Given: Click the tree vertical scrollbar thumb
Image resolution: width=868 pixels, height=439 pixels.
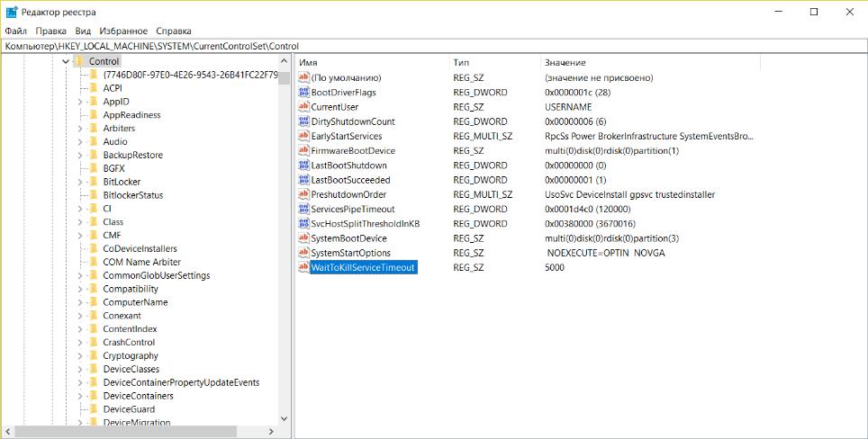Looking at the screenshot, I should tap(284, 76).
